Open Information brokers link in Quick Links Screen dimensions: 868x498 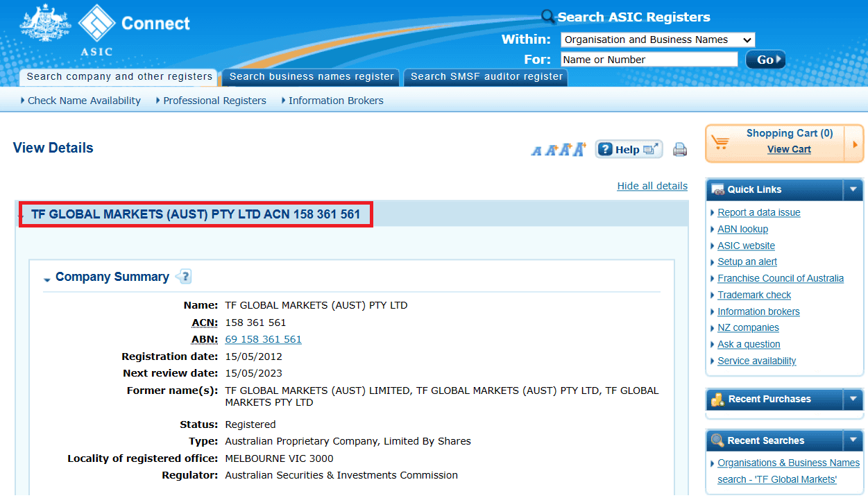758,311
